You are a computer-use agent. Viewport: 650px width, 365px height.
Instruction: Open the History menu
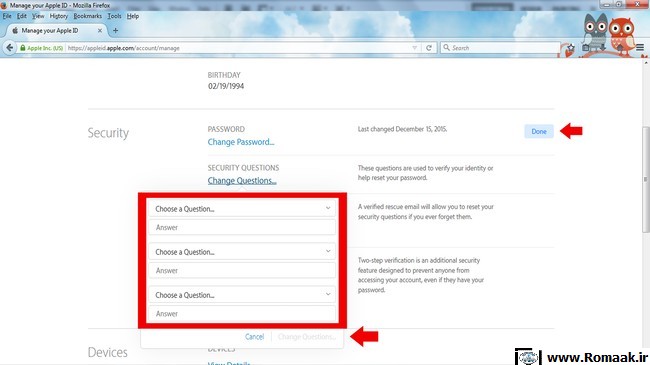tap(58, 16)
